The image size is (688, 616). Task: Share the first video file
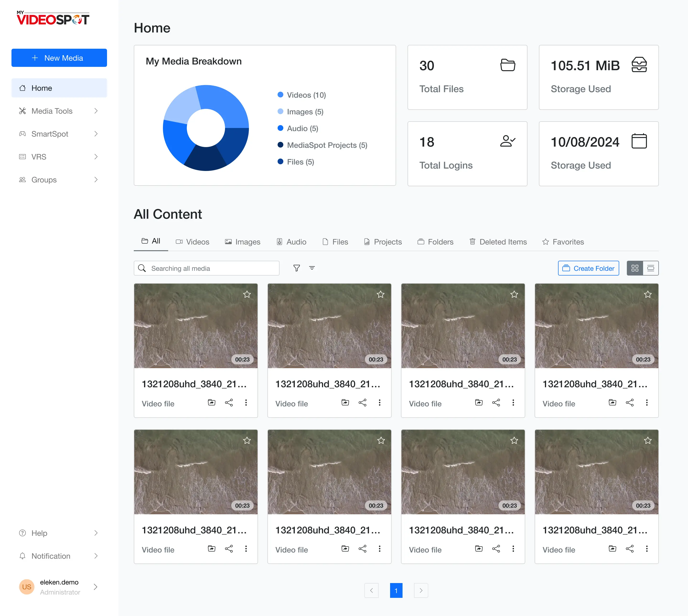(x=229, y=403)
